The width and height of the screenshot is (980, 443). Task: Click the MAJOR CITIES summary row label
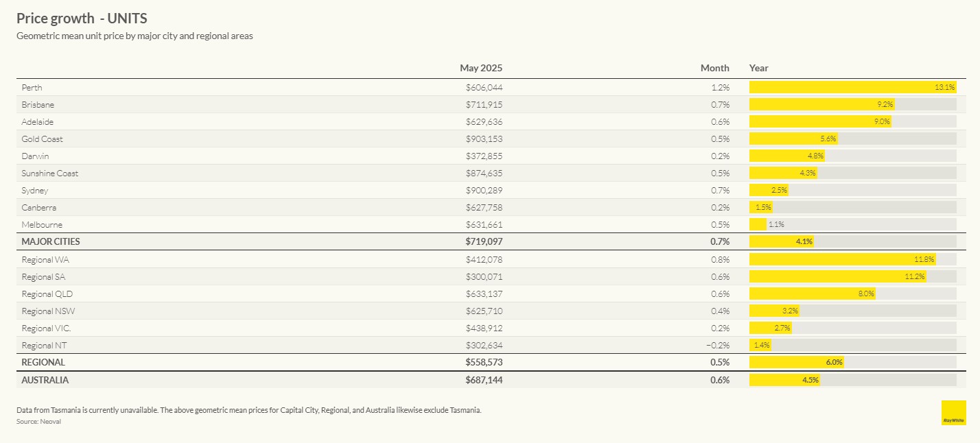(51, 242)
